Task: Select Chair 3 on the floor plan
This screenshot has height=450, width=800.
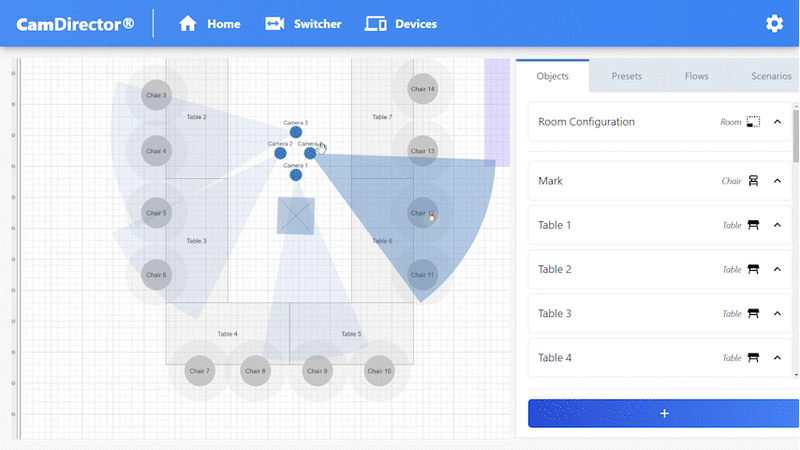Action: coord(156,95)
